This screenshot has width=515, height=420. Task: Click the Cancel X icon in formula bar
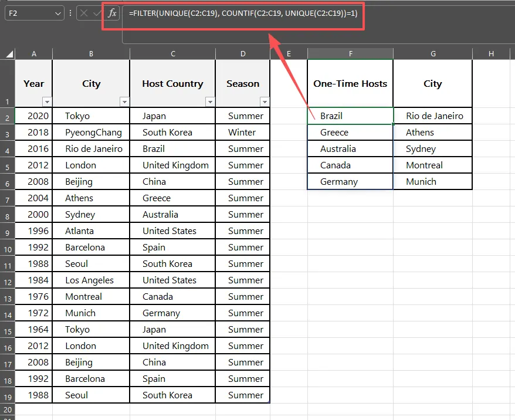click(x=84, y=12)
